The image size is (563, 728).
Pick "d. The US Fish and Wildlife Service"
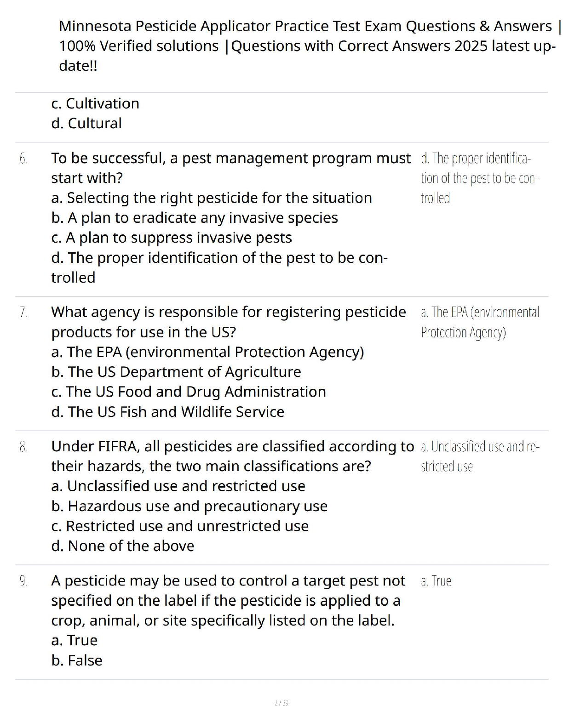[x=168, y=412]
